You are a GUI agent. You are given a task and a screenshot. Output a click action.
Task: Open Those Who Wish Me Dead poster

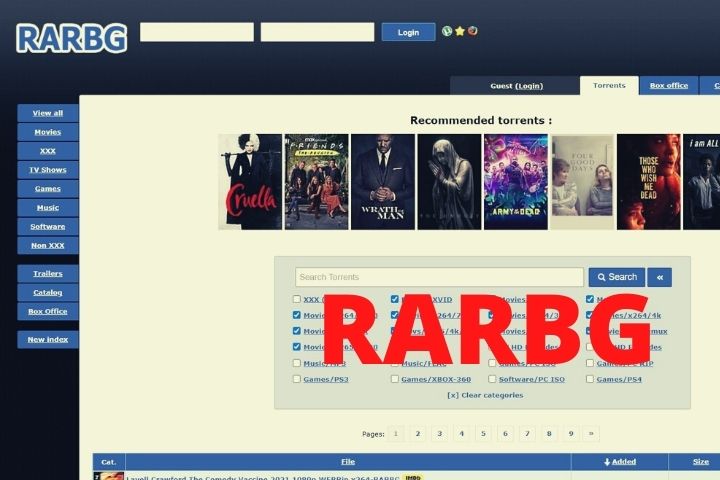(x=648, y=182)
